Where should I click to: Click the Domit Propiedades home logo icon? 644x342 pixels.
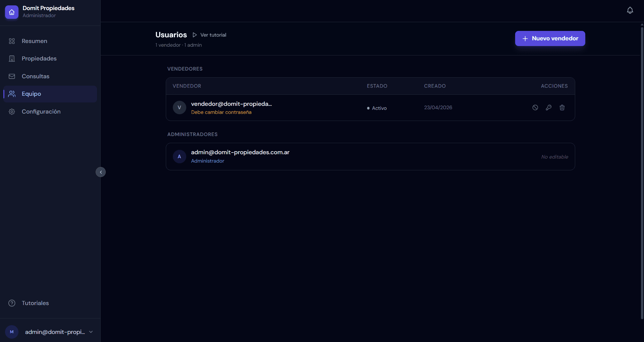tap(12, 12)
